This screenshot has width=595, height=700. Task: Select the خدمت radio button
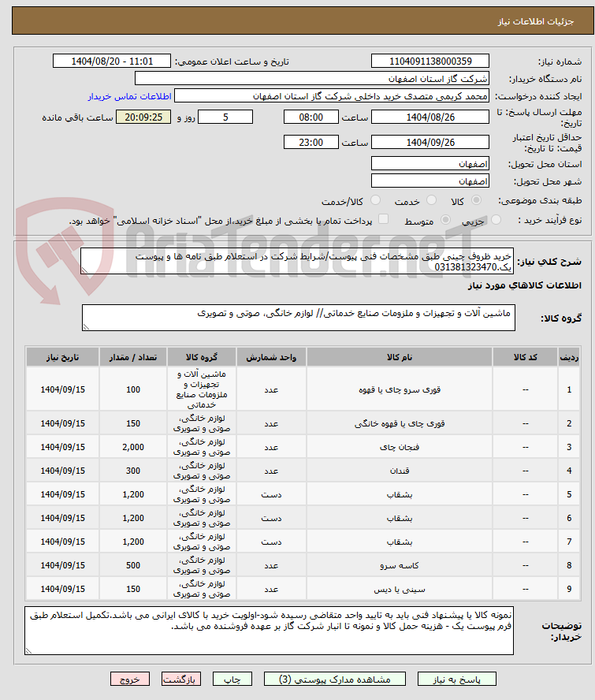(431, 200)
